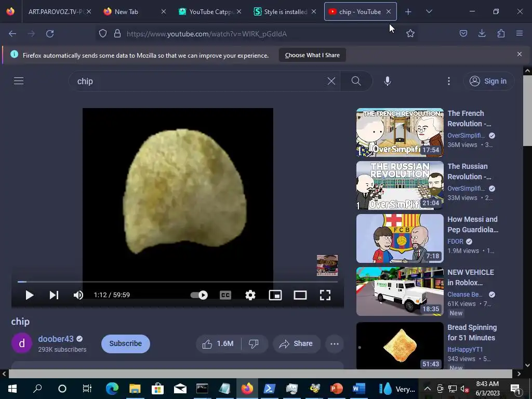Mute the video volume
Image resolution: width=532 pixels, height=399 pixels.
pos(78,295)
